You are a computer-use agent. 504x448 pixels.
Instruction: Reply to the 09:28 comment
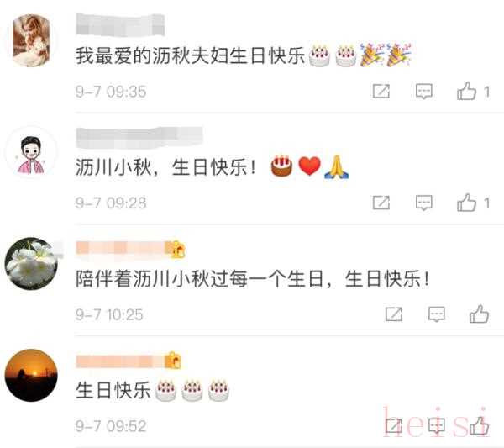pos(423,203)
